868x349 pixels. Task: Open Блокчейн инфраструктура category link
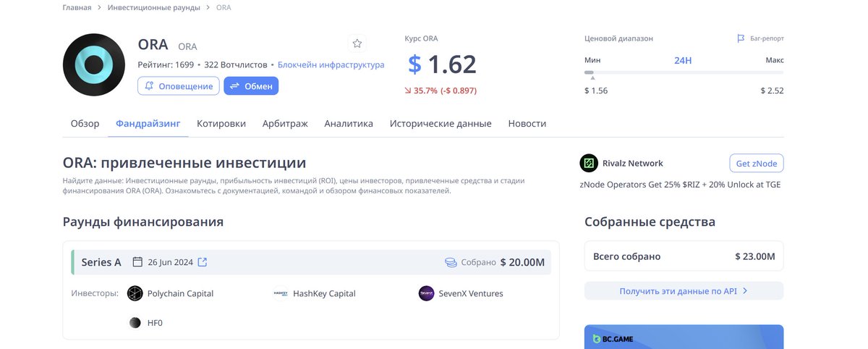tap(331, 64)
